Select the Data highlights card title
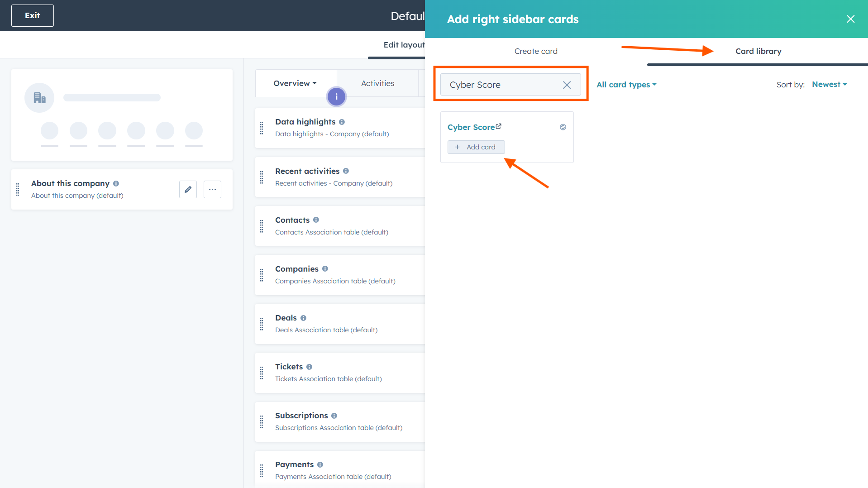 (x=305, y=122)
